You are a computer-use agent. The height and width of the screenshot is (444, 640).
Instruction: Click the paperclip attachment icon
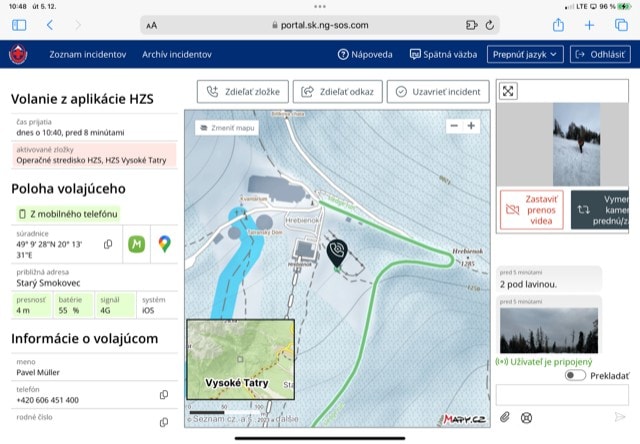click(506, 417)
